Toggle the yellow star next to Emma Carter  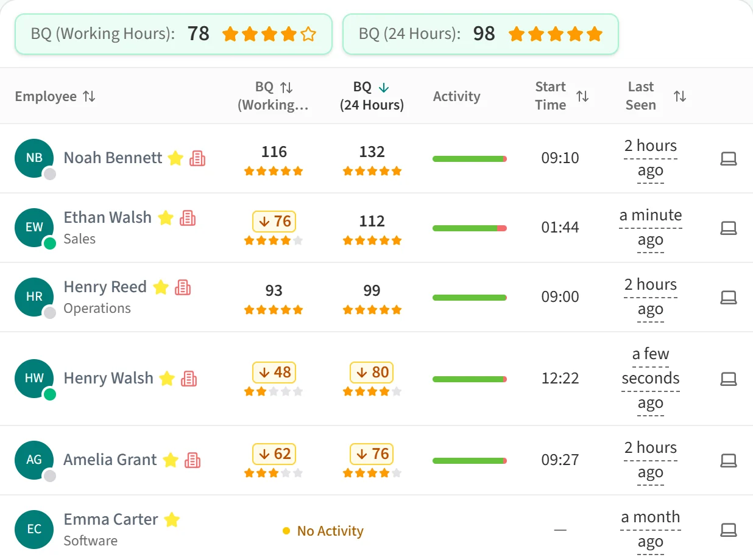(x=172, y=520)
